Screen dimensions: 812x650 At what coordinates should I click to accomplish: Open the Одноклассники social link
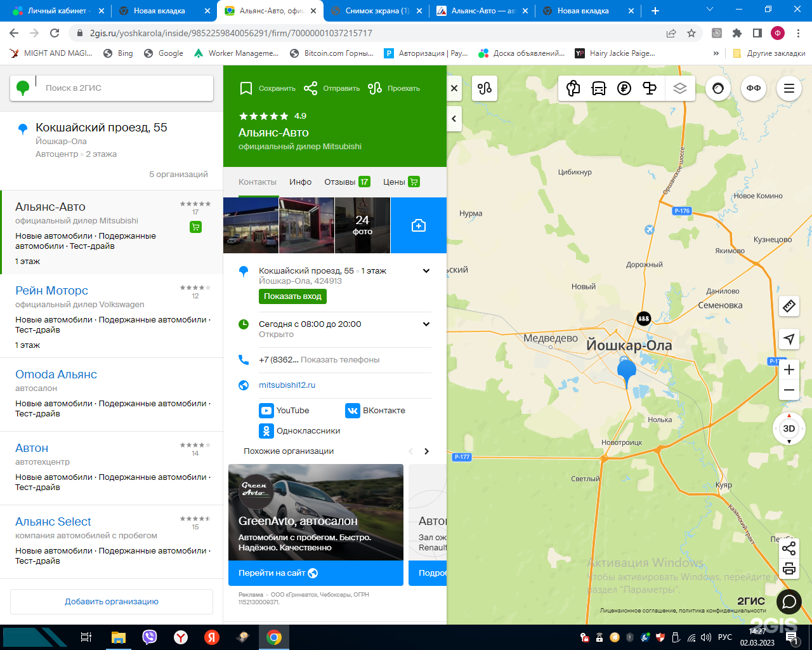(x=300, y=431)
